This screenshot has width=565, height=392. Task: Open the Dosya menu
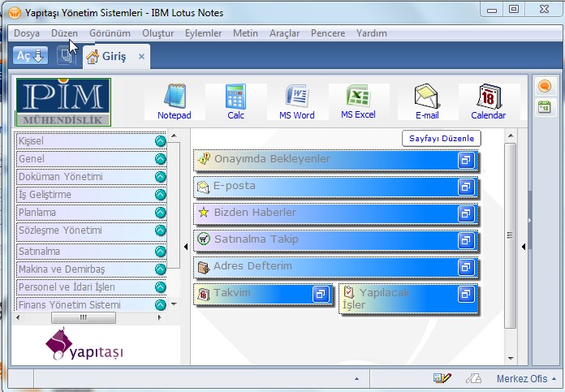tap(26, 33)
